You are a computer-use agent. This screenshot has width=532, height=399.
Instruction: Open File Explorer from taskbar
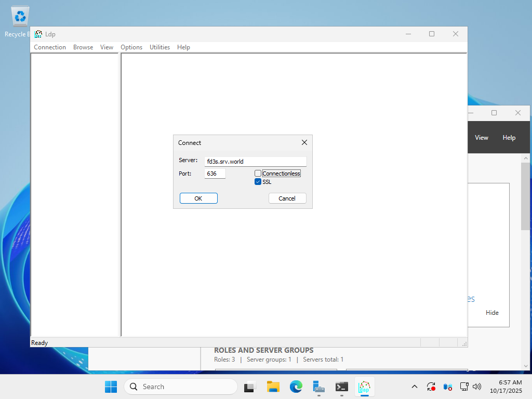273,387
